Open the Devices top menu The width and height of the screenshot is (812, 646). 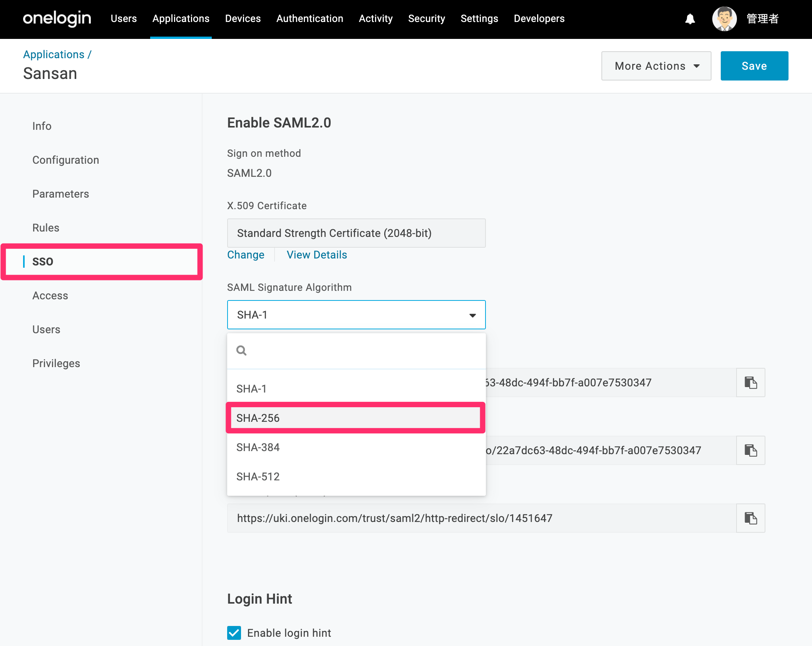pos(243,18)
